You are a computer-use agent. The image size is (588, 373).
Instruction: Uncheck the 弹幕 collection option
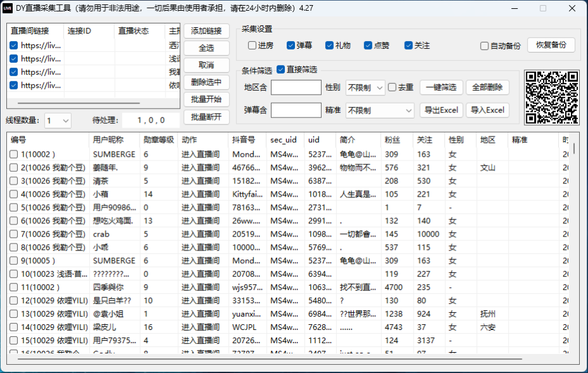[x=291, y=46]
